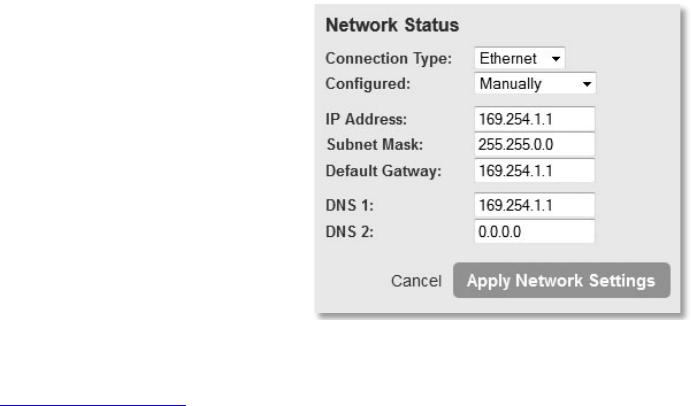Click the Default Gatway label
The width and height of the screenshot is (693, 406).
[x=383, y=168]
